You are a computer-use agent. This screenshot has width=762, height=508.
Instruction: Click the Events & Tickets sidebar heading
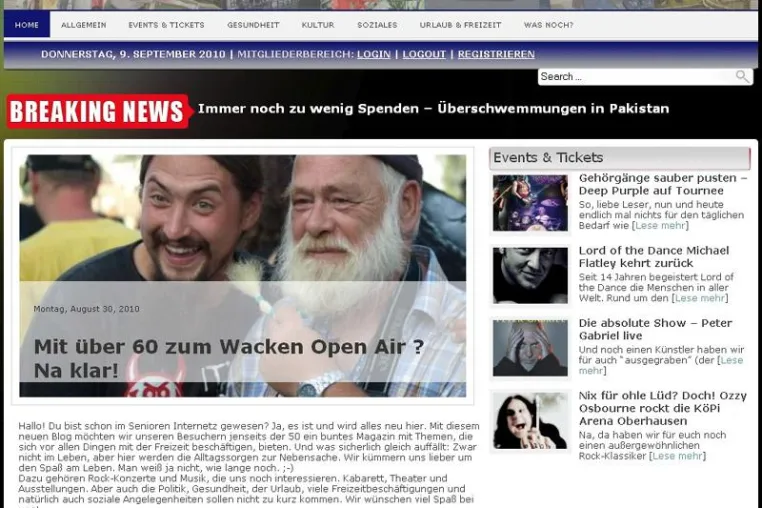620,158
